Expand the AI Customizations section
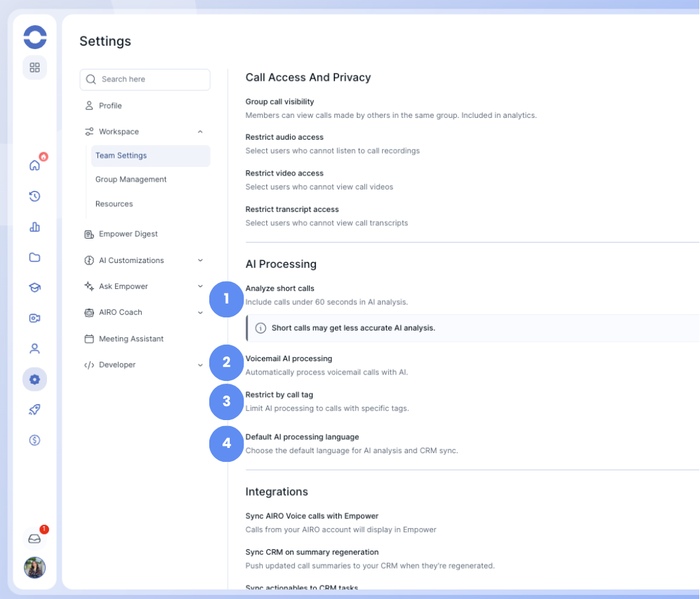The image size is (700, 599). pyautogui.click(x=200, y=260)
